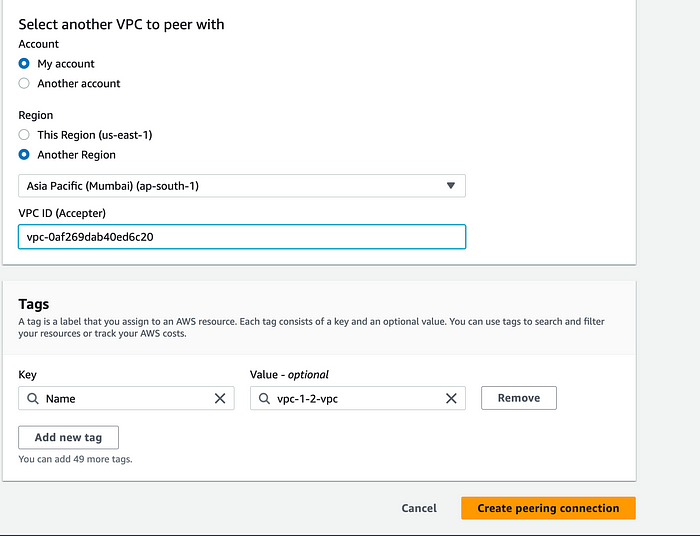Cancel the peering connection form
Image resolution: width=700 pixels, height=536 pixels.
pyautogui.click(x=419, y=508)
